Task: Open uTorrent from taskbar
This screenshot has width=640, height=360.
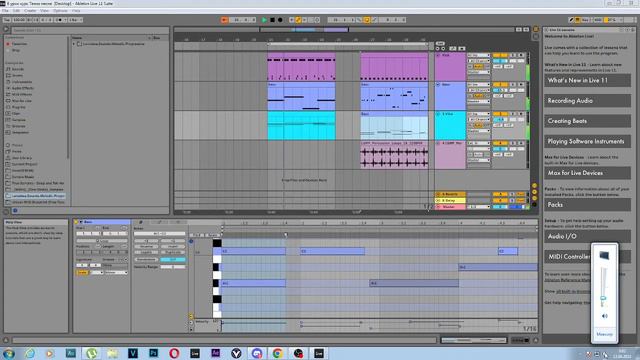Action: tap(91, 353)
